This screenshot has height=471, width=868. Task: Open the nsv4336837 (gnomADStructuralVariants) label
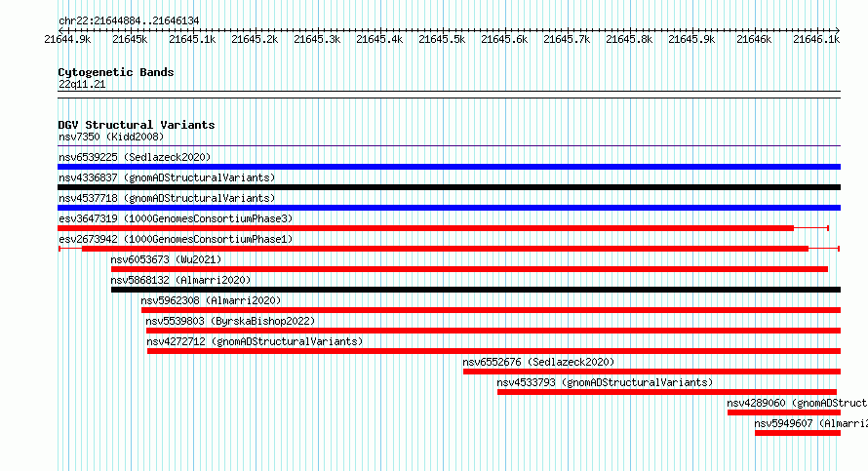pos(167,177)
